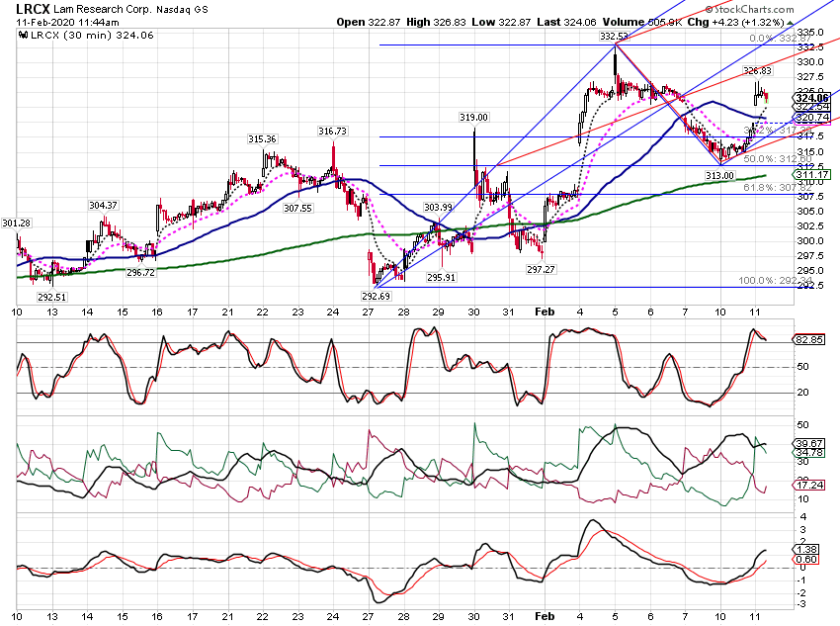This screenshot has height=626, width=840.
Task: Click the red 0.60 signal value tag
Action: (806, 560)
